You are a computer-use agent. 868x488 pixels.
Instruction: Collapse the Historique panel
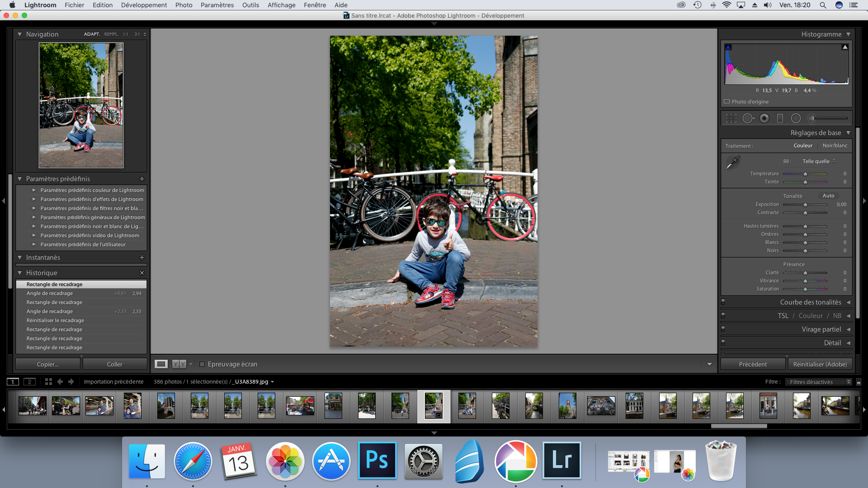[x=19, y=273]
